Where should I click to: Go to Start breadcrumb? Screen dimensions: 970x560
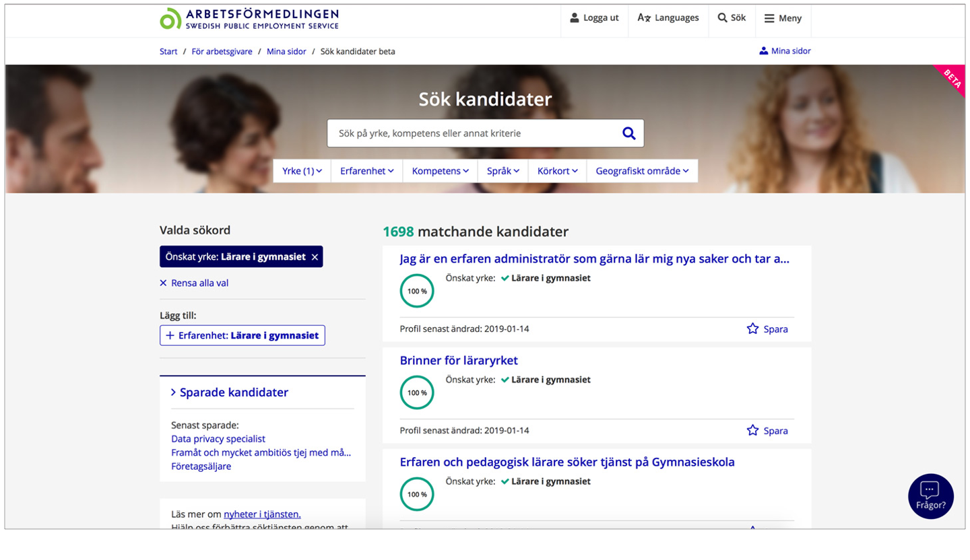(168, 51)
